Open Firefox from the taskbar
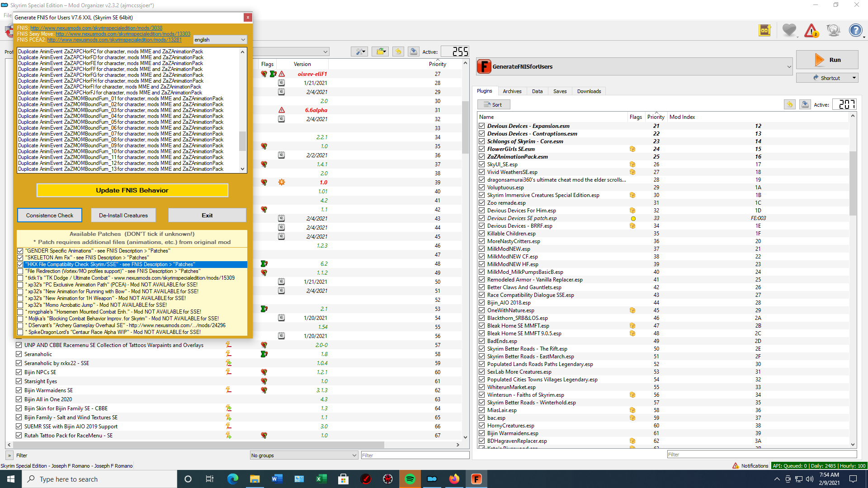Viewport: 868px width, 488px height. (454, 479)
